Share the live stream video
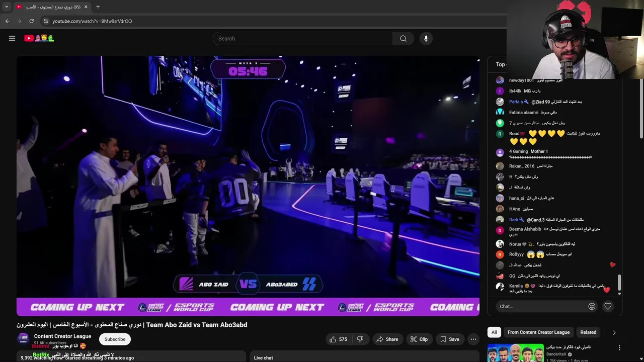Screen dimensions: 644x362 coord(387,339)
